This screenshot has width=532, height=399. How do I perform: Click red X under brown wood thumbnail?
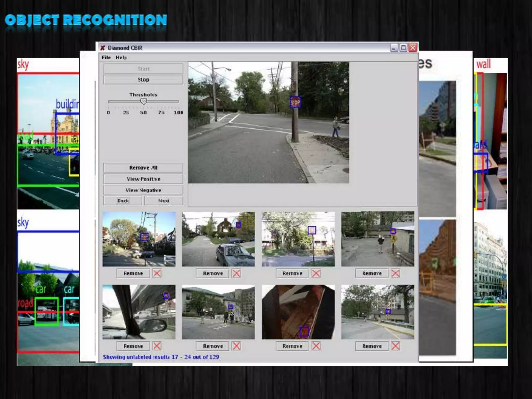tap(316, 346)
